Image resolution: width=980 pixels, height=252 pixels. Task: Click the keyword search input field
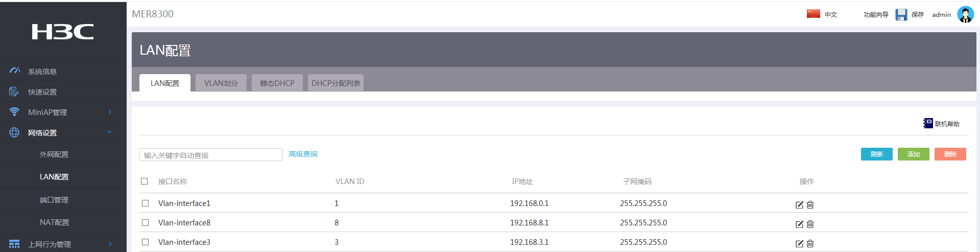[210, 155]
